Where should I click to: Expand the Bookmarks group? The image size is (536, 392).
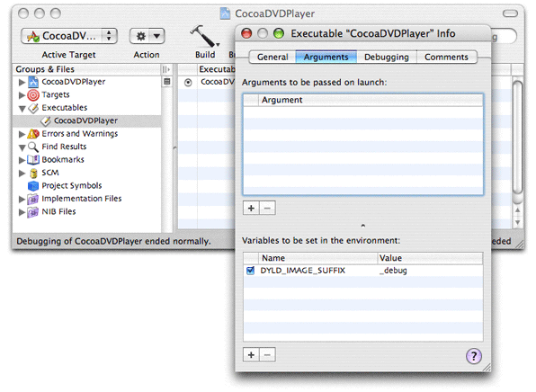[22, 160]
